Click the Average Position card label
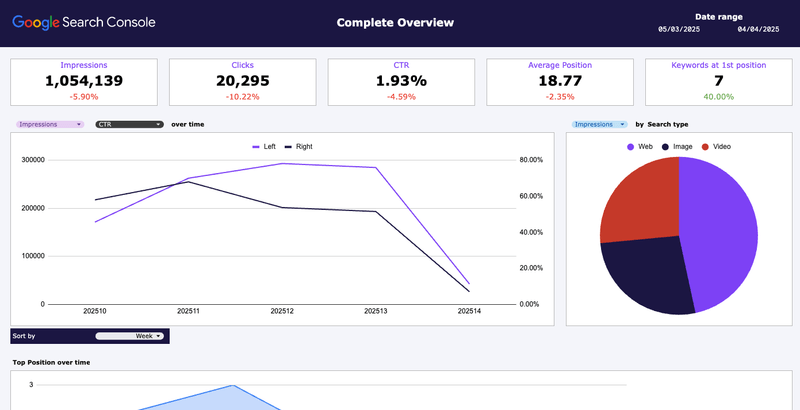 tap(560, 65)
